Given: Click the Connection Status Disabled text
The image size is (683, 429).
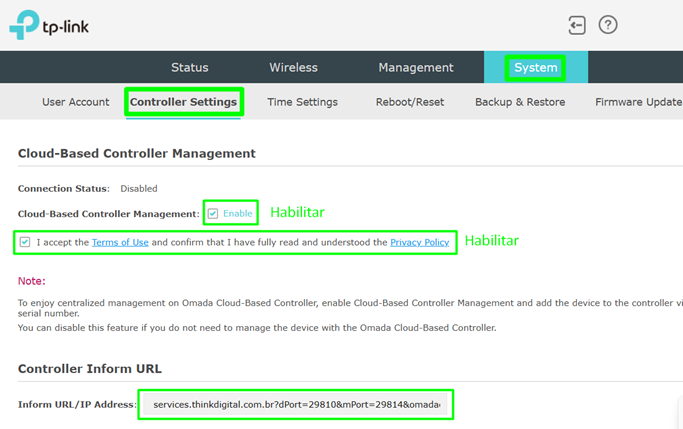Looking at the screenshot, I should pyautogui.click(x=139, y=188).
